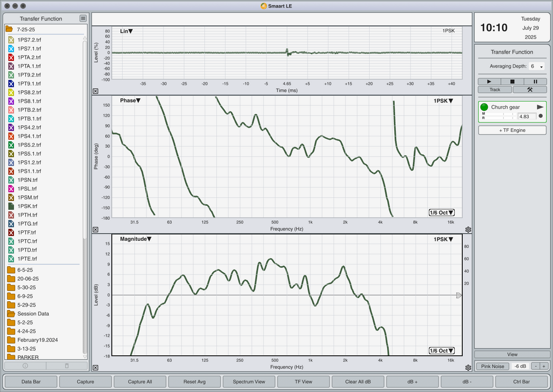This screenshot has height=392, width=553.
Task: Decrease generator level with minus button
Action: point(536,366)
